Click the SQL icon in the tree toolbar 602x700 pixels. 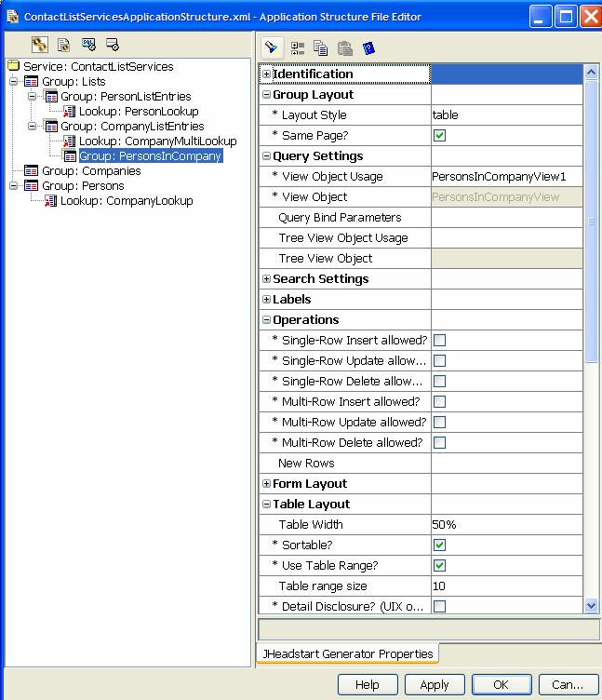coord(88,44)
